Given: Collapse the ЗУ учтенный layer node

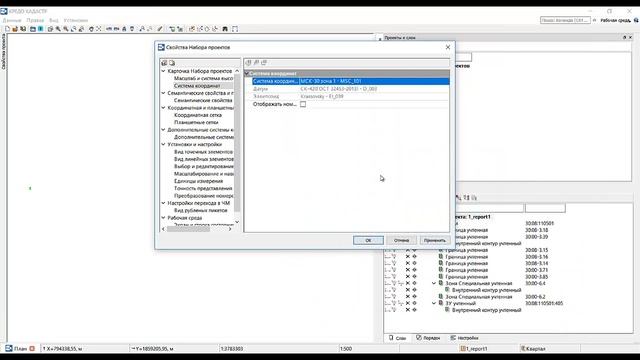Looking at the screenshot, I should coord(434,303).
